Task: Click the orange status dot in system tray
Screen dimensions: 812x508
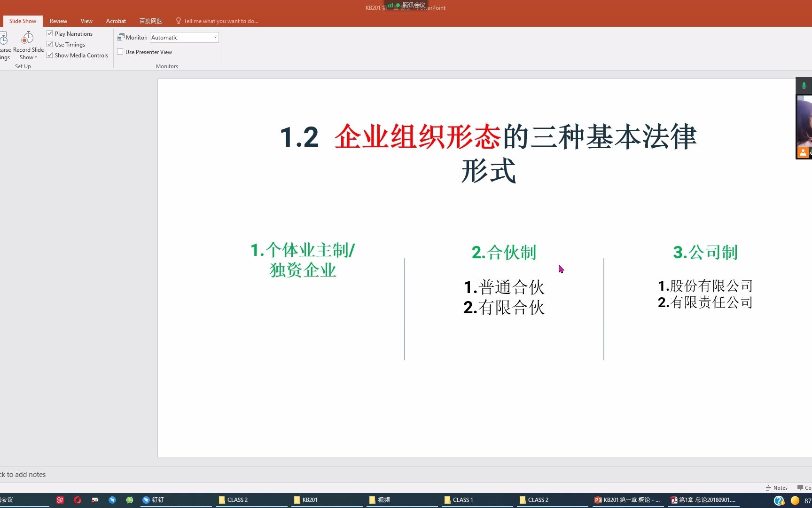Action: tap(795, 500)
